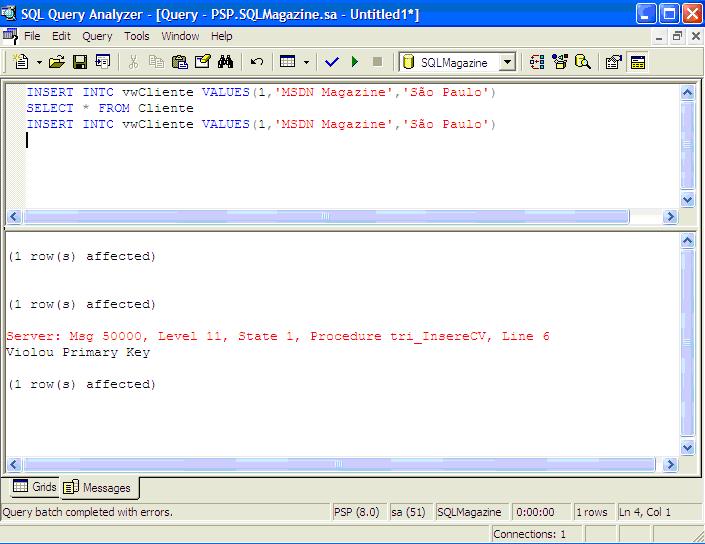The width and height of the screenshot is (705, 544).
Task: Toggle the Show Results Pane toolbar button
Action: coord(638,62)
